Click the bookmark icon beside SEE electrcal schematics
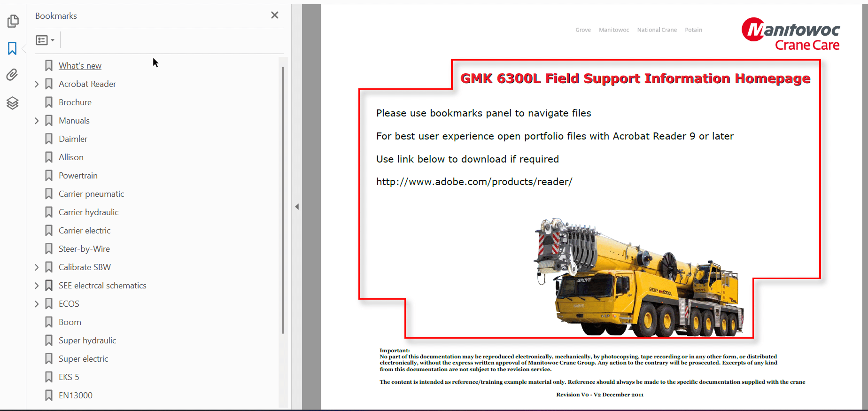Screen dimensions: 868x411 tap(49, 286)
